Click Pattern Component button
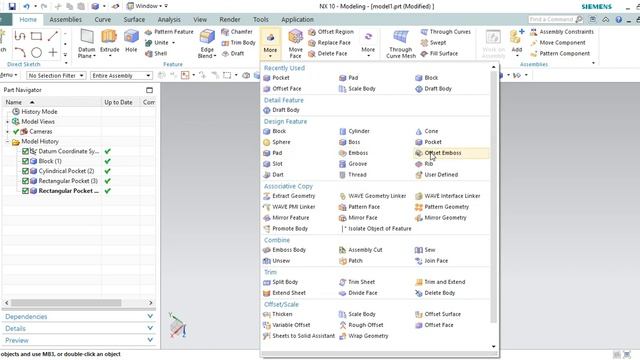Viewport: 640px width, 360px height. 560,53
